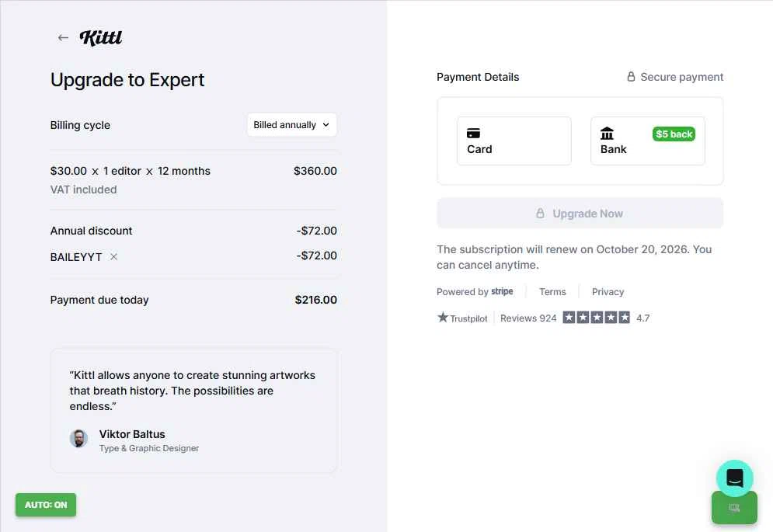
Task: Open the Billed annually dropdown
Action: (291, 125)
